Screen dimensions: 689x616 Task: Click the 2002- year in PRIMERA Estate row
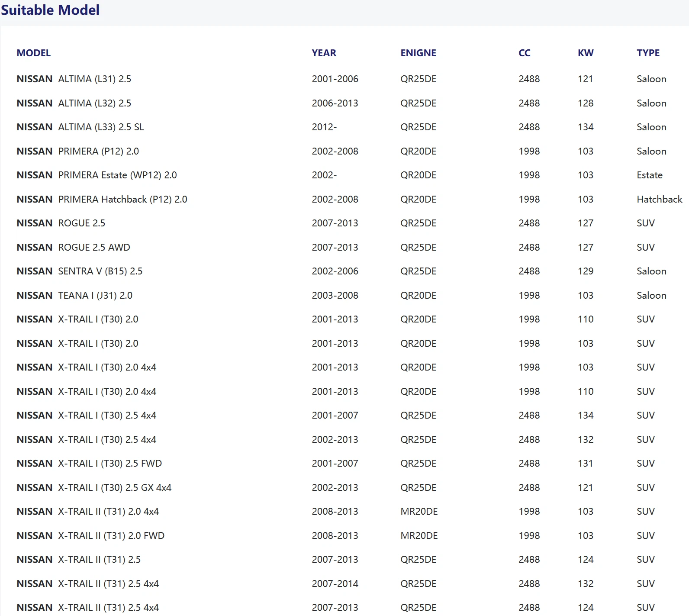coord(324,175)
